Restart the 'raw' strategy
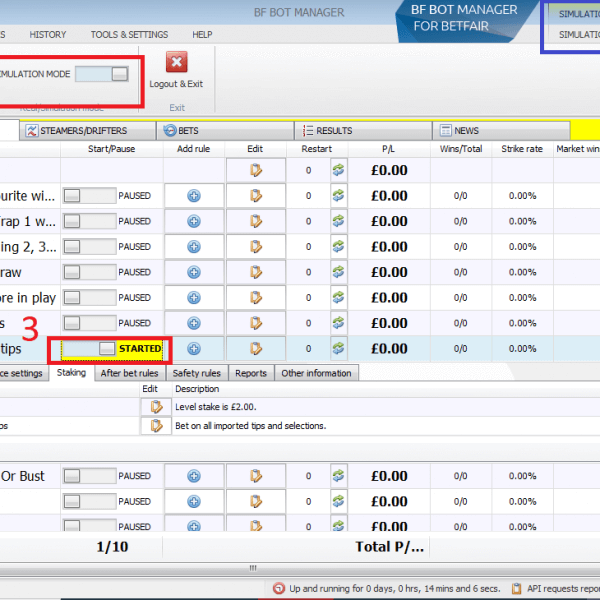The height and width of the screenshot is (600, 600). (x=339, y=272)
